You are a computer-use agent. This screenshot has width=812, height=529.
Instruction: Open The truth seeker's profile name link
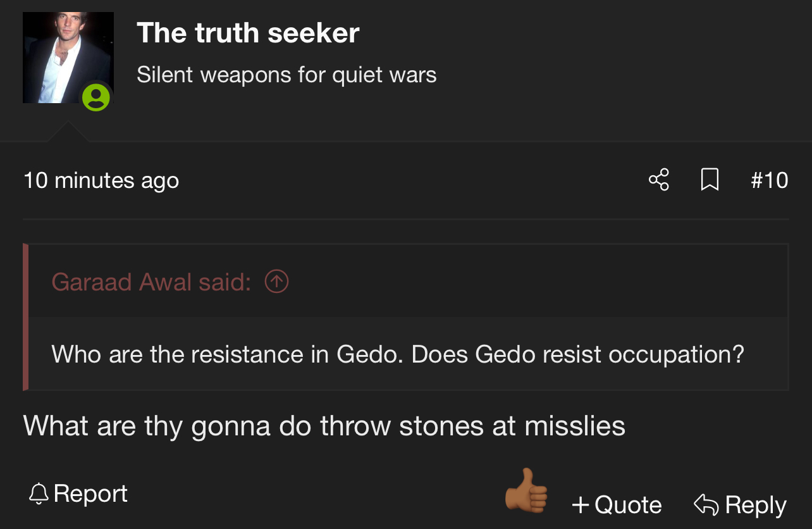(x=248, y=33)
